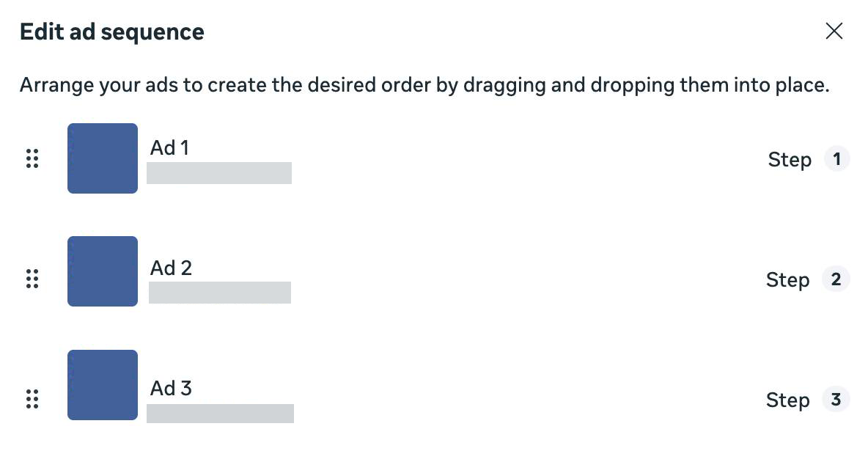
Task: Click the drag handle beside Ad 3
Action: pyautogui.click(x=32, y=399)
